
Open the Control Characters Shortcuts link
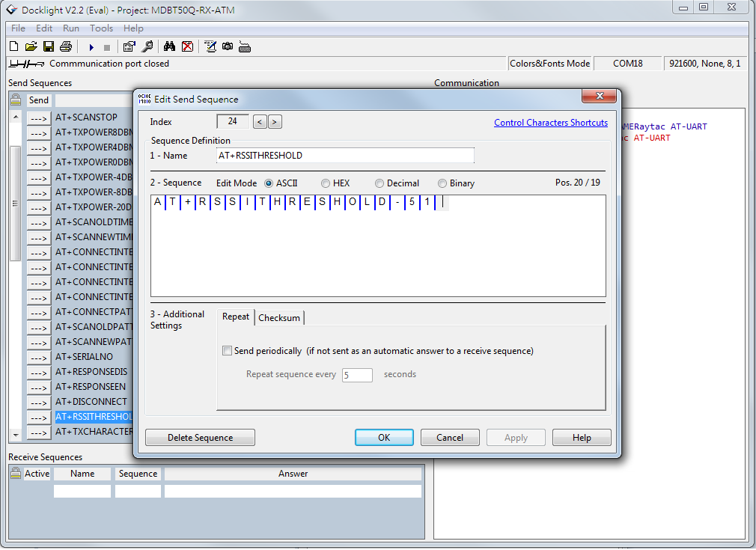550,123
